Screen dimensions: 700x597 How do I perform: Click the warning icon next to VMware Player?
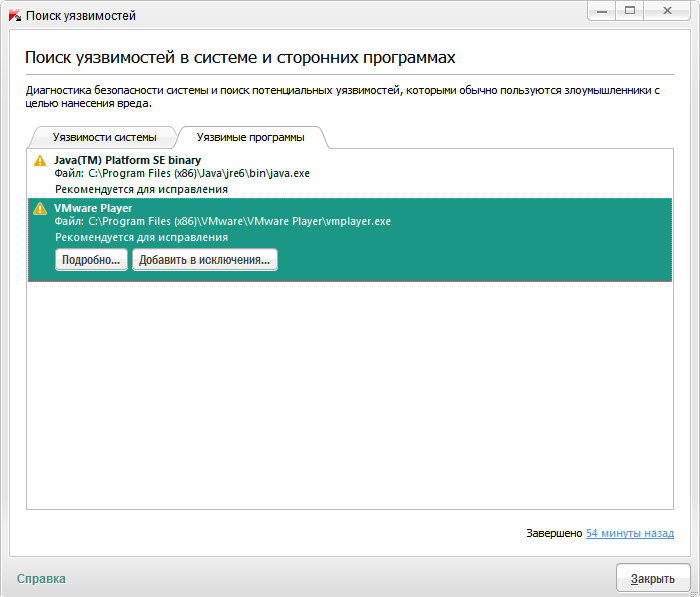pyautogui.click(x=40, y=209)
